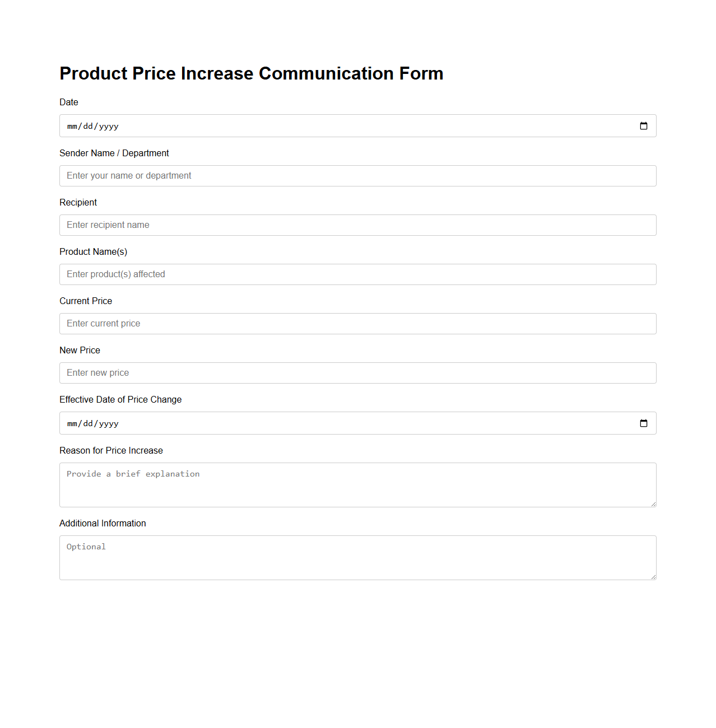Click the resize handle of Reason textarea

click(653, 505)
